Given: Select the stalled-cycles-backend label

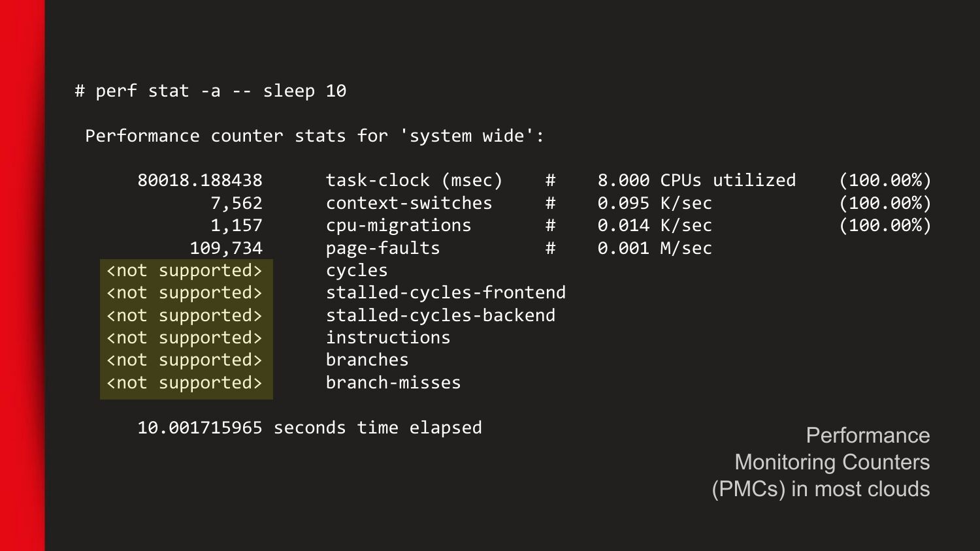Looking at the screenshot, I should (440, 315).
